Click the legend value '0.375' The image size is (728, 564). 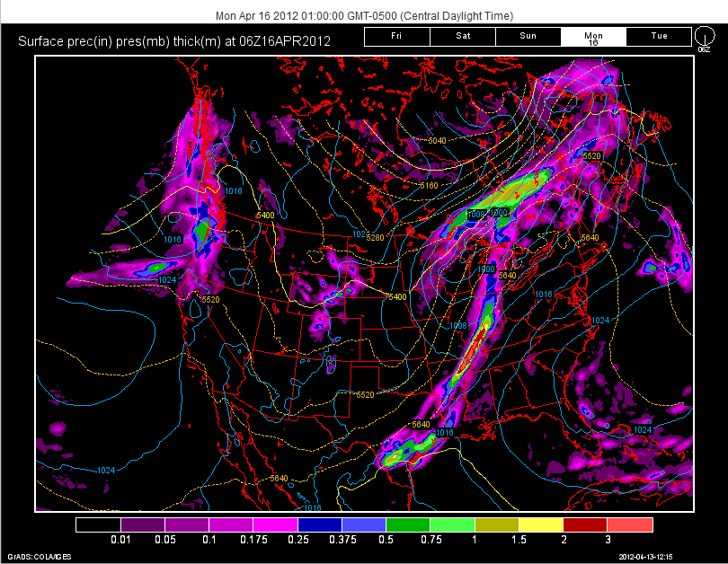tap(342, 540)
